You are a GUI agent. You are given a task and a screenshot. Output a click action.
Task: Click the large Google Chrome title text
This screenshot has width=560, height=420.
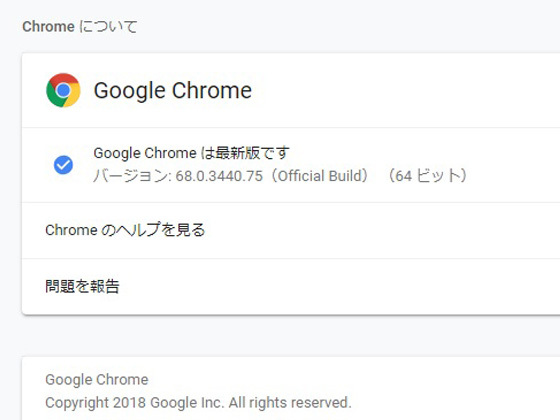pyautogui.click(x=173, y=90)
